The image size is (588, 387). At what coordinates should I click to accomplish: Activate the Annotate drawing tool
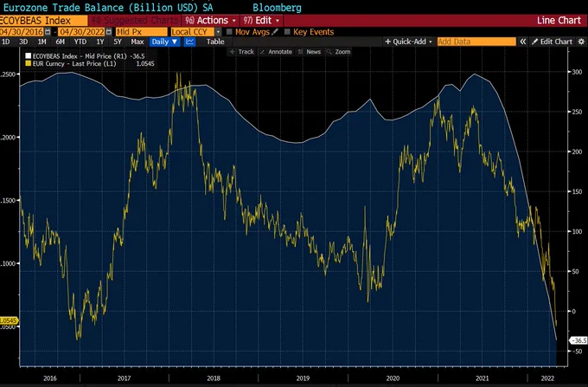(276, 52)
